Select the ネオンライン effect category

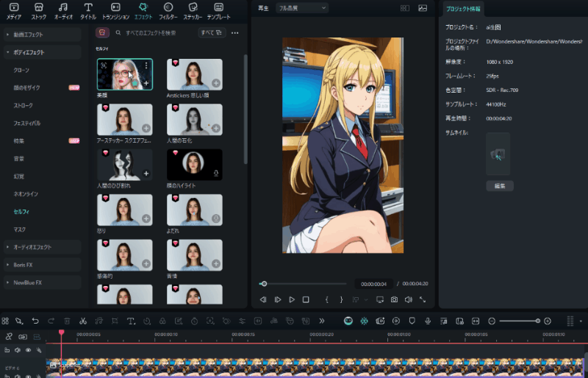coord(26,194)
